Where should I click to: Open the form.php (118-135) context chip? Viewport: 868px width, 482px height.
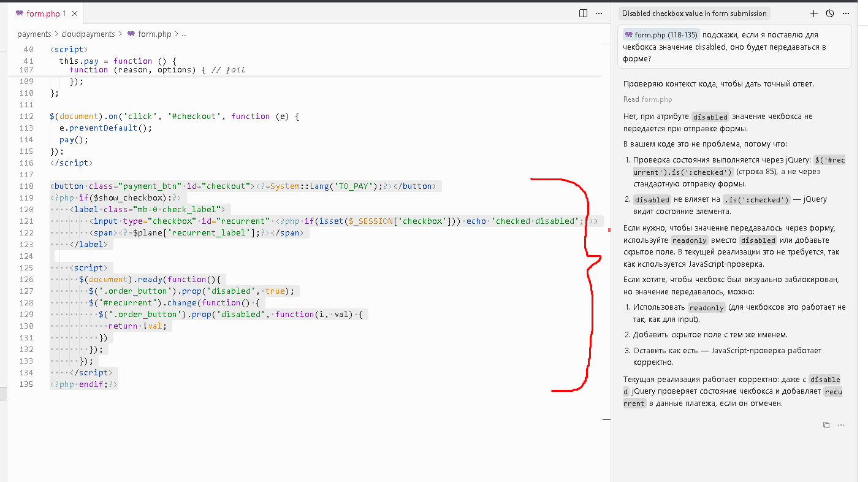tap(661, 35)
